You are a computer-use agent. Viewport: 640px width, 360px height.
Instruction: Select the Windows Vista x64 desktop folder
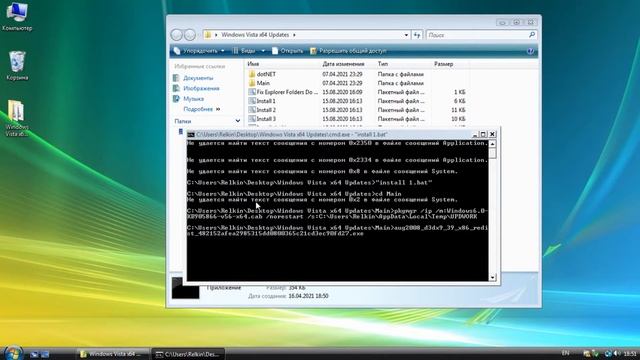click(x=17, y=118)
